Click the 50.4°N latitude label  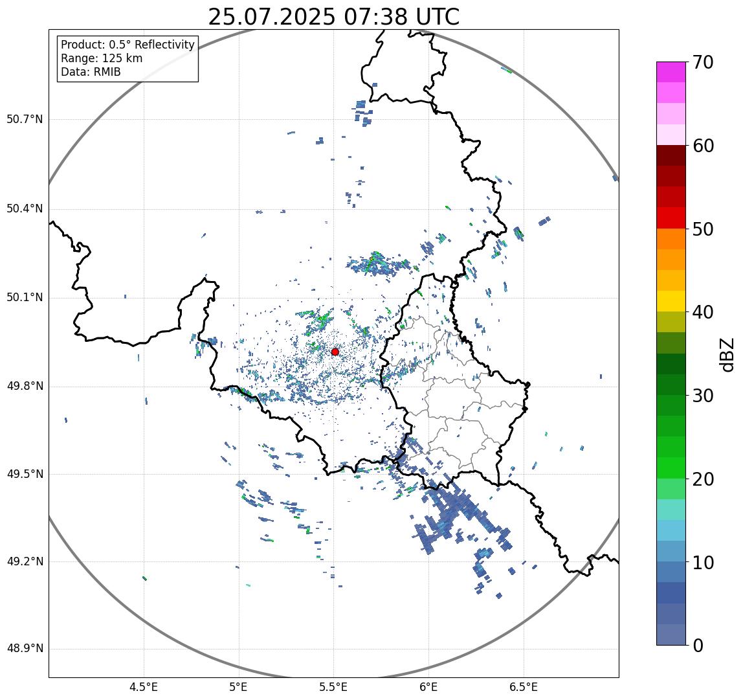(25, 209)
